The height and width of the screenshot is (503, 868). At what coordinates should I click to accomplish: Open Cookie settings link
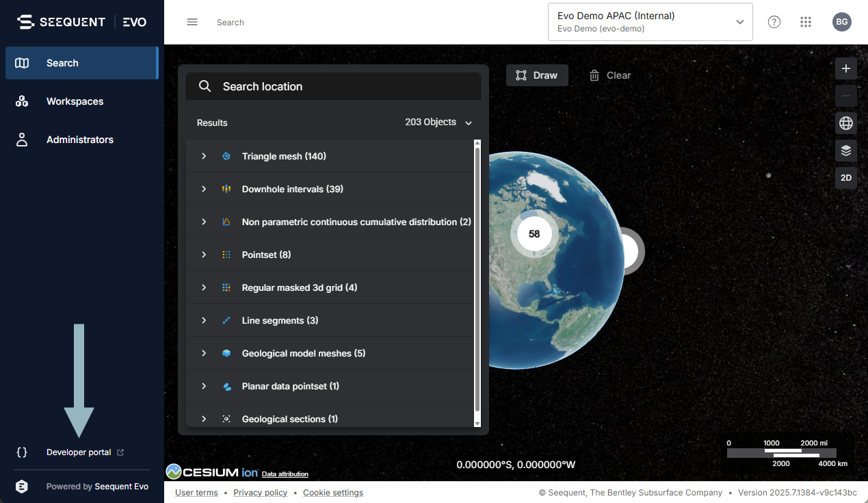[333, 493]
